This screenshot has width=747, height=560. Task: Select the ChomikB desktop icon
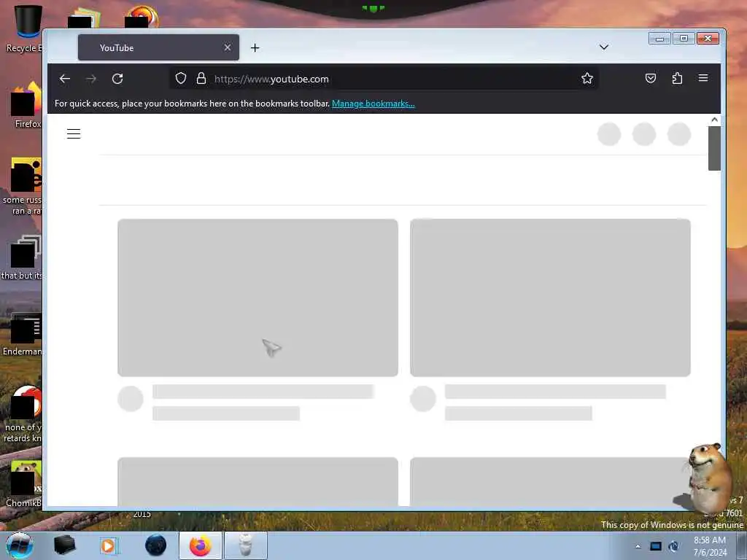[x=24, y=484]
